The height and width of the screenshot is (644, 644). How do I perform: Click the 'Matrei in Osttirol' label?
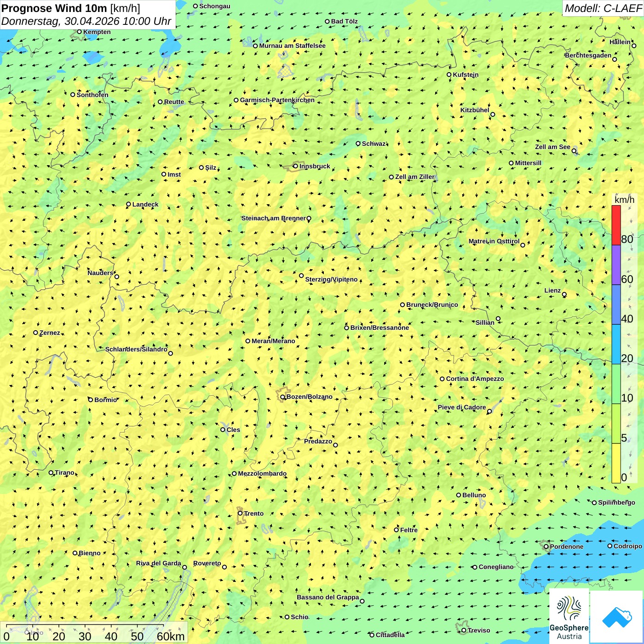pos(494,241)
